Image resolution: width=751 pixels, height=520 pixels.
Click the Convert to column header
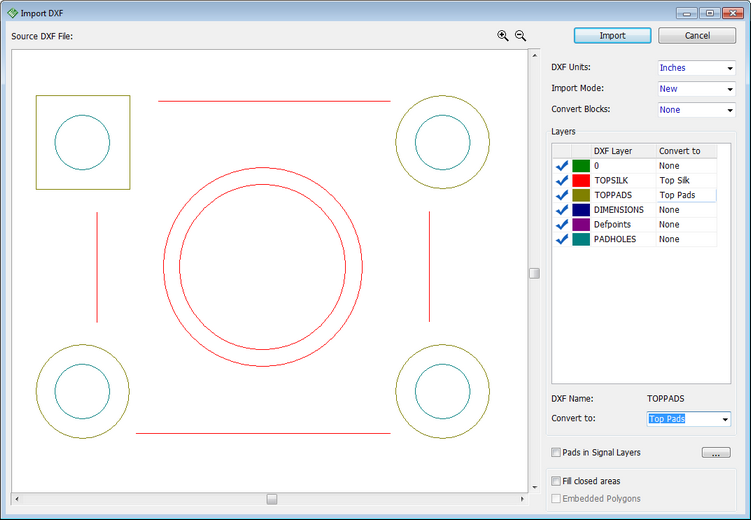686,151
